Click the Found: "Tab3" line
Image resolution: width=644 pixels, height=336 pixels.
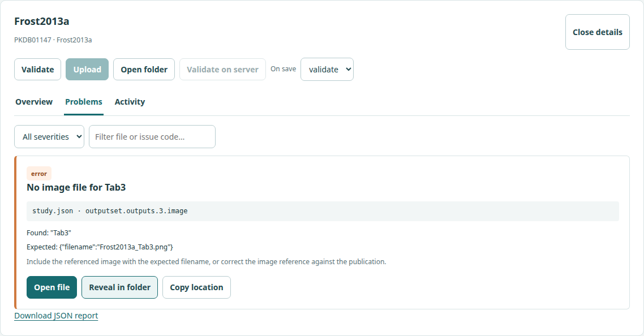click(x=49, y=233)
